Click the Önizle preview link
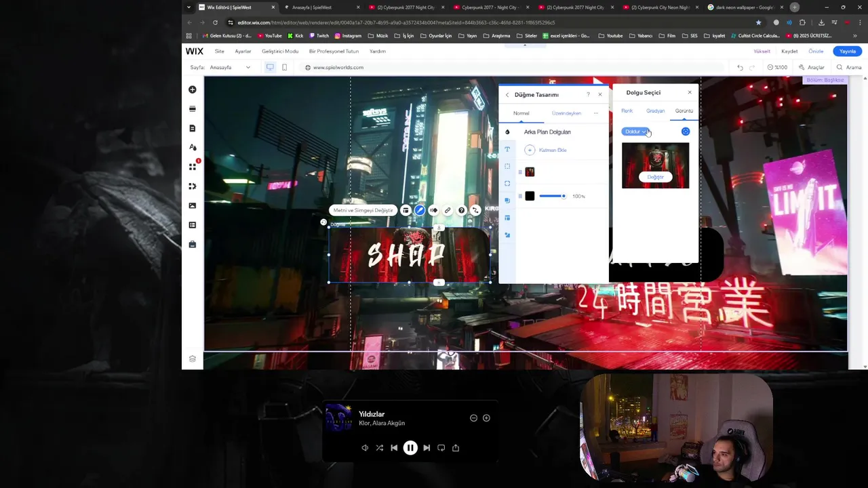 [x=816, y=52]
